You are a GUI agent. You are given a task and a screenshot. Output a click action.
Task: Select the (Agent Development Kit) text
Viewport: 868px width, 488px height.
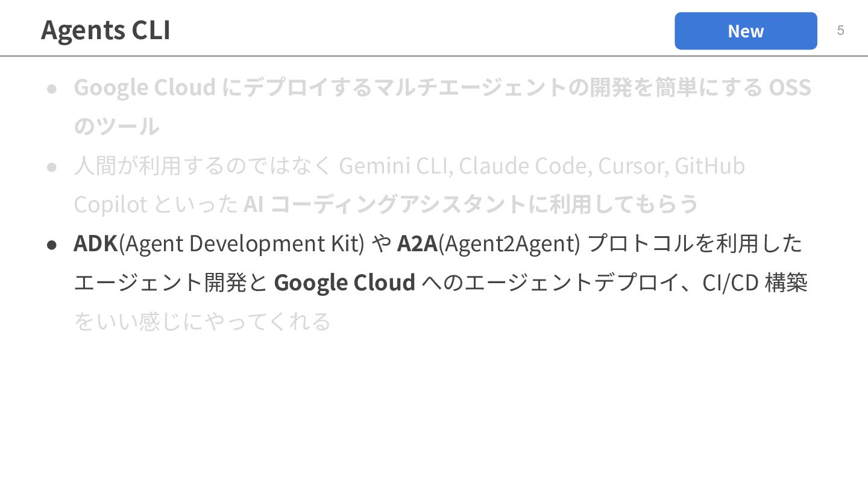click(x=242, y=243)
